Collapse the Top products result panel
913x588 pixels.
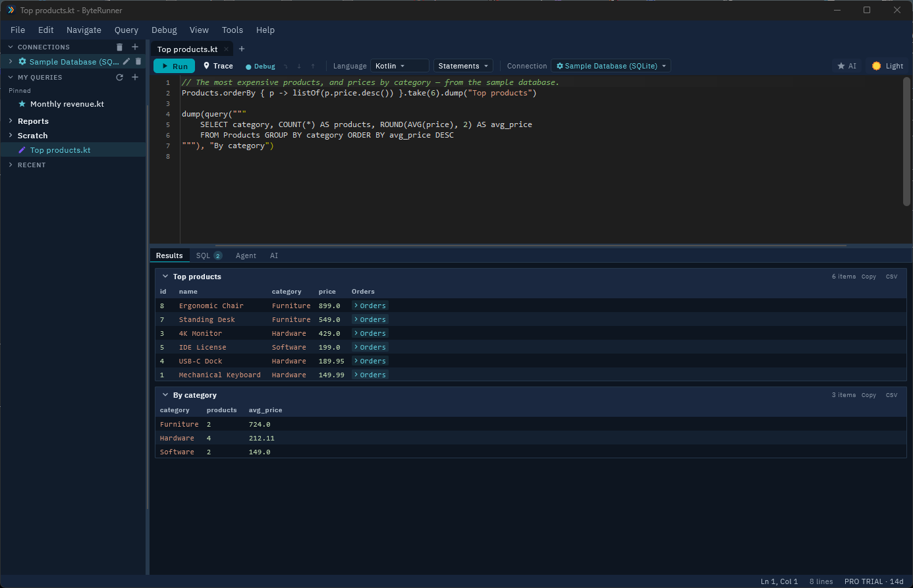pos(165,277)
